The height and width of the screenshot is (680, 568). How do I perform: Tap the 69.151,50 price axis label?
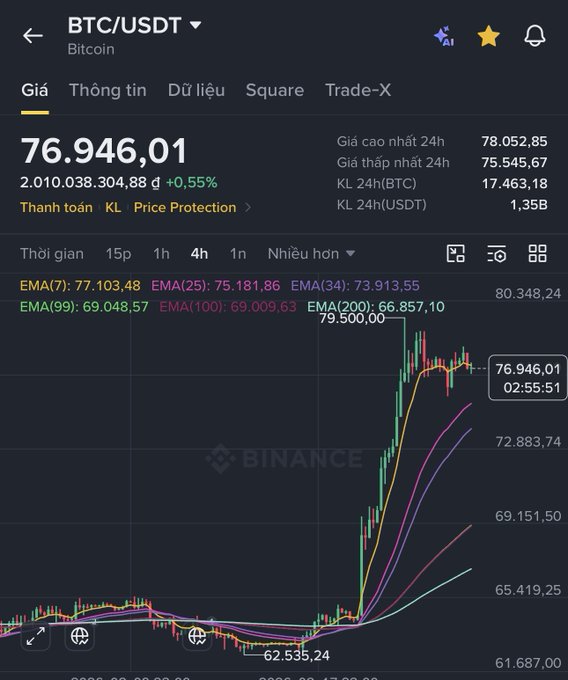528,516
